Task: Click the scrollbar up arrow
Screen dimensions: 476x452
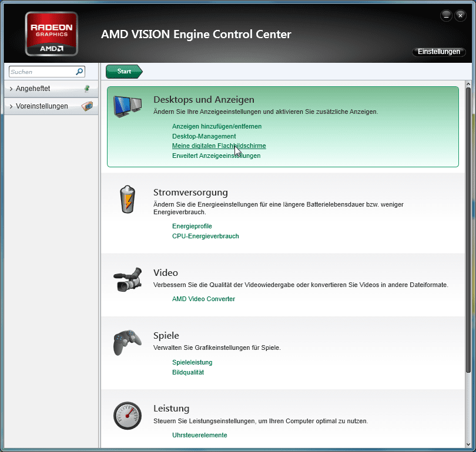Action: 468,84
